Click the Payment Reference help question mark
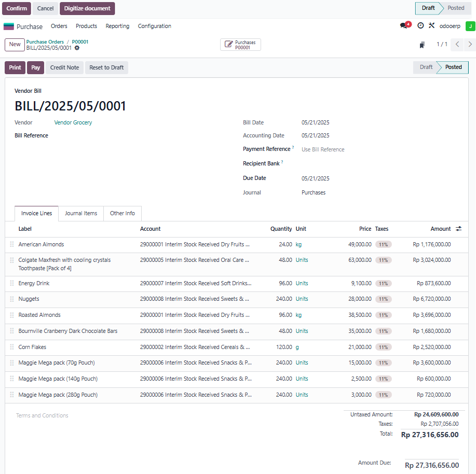 coord(293,147)
